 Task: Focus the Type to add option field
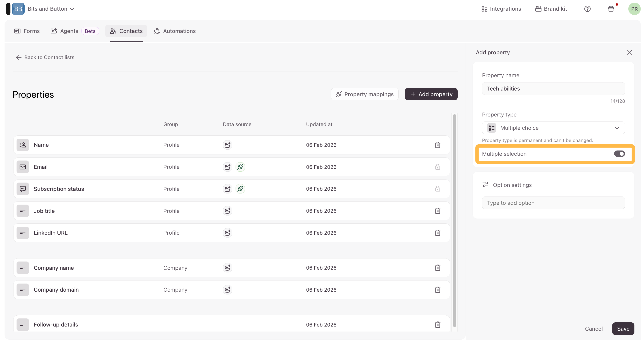pyautogui.click(x=553, y=203)
